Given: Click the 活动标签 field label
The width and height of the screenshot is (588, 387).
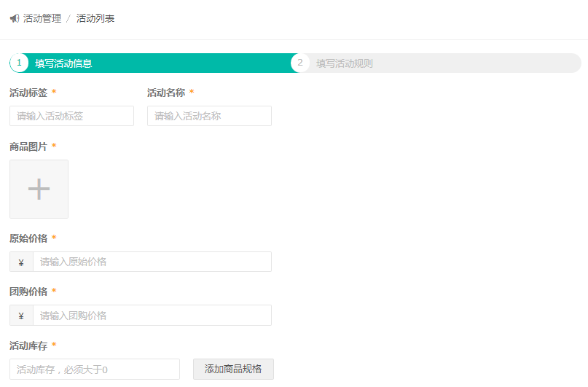Looking at the screenshot, I should click(x=28, y=93).
